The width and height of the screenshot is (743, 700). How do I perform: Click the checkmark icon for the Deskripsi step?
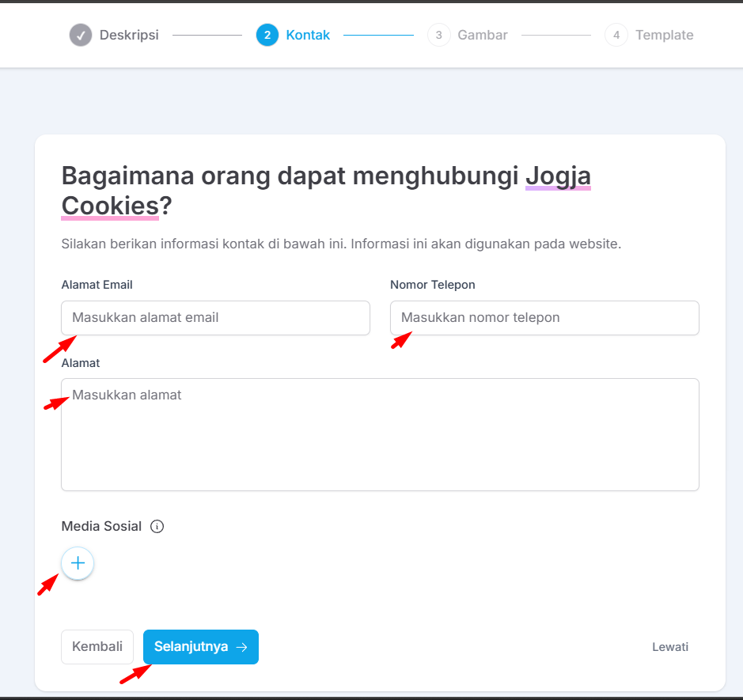80,35
